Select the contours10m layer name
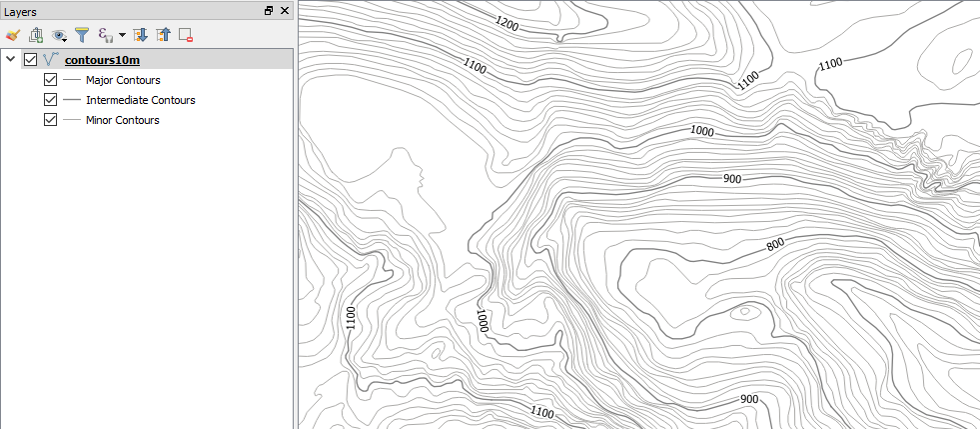 coord(102,60)
